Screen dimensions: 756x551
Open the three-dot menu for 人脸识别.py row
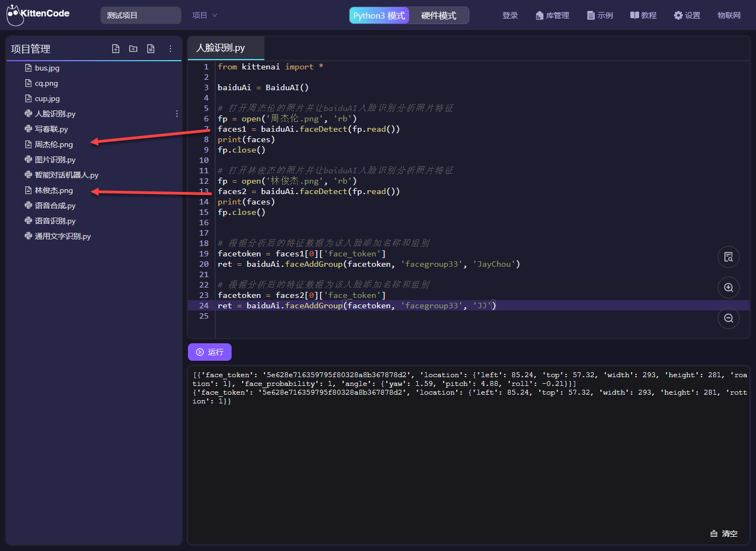pyautogui.click(x=177, y=114)
